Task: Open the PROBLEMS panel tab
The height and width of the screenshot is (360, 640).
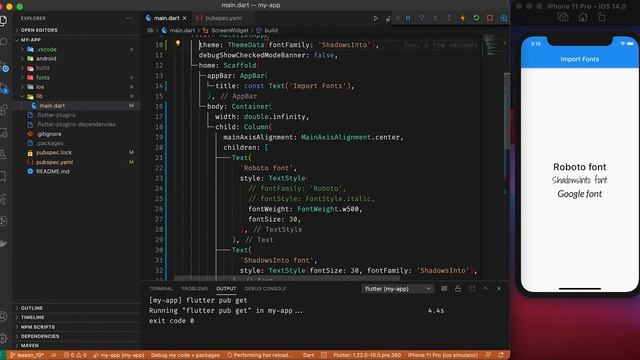Action: pos(195,289)
